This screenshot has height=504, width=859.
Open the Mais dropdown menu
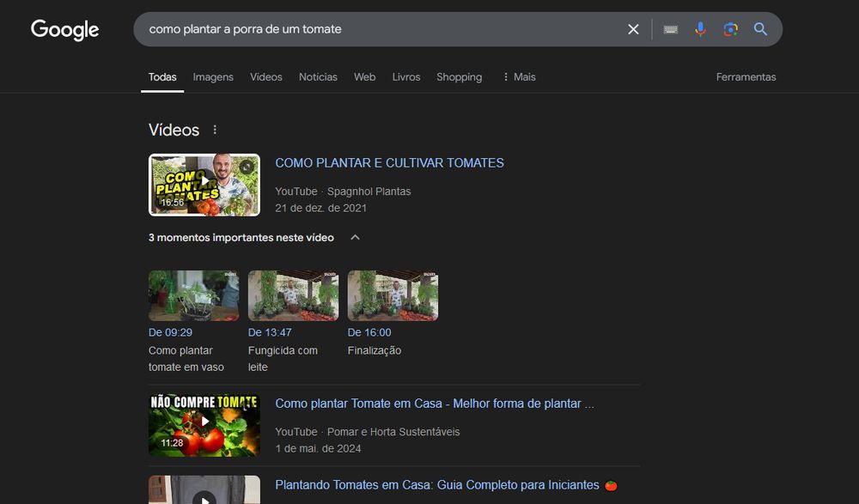point(519,76)
